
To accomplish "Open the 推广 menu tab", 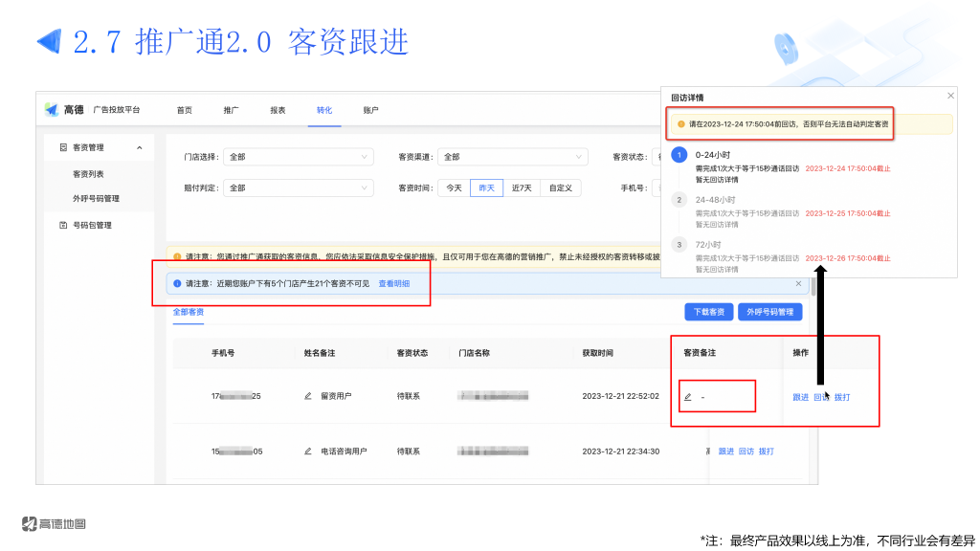I will (232, 110).
